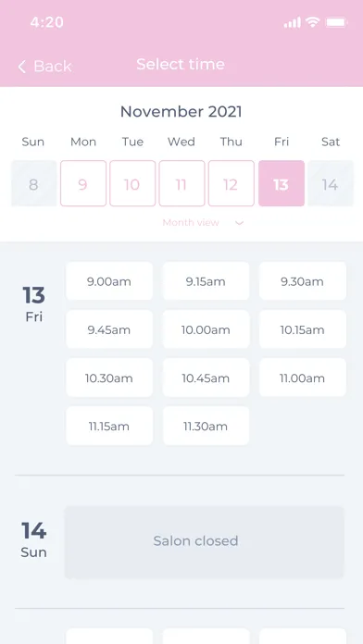
Task: Book the 10.45am time slot
Action: [206, 378]
